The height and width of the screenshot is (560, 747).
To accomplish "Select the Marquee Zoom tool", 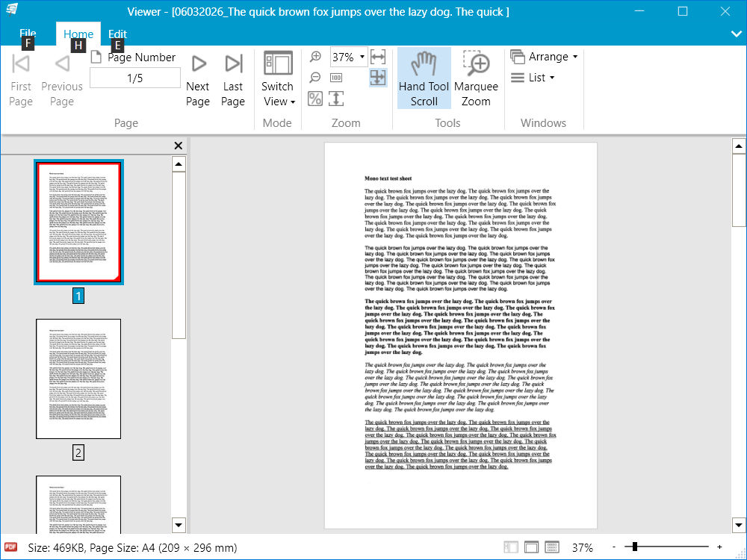I will pyautogui.click(x=476, y=78).
